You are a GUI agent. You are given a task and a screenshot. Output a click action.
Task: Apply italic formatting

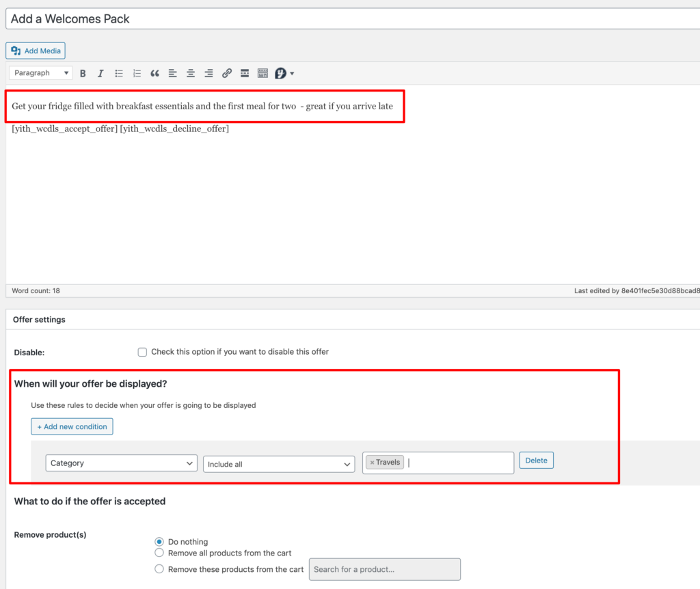pyautogui.click(x=100, y=74)
